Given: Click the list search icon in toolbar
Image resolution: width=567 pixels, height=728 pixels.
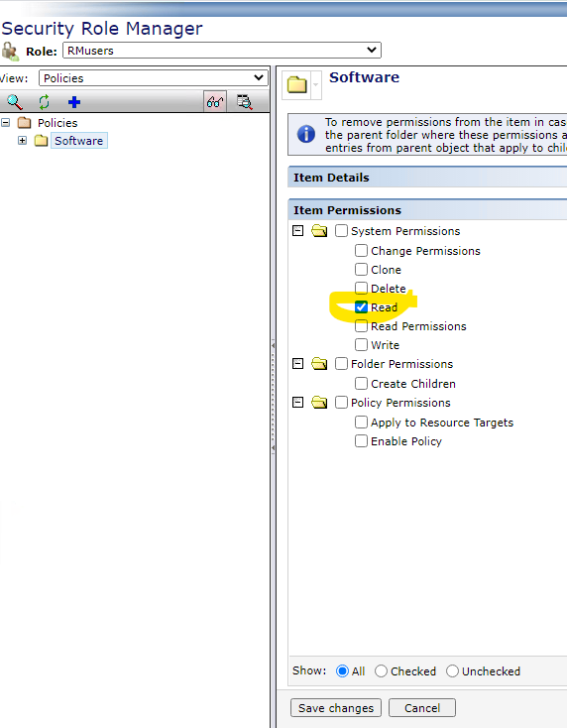Looking at the screenshot, I should (245, 102).
